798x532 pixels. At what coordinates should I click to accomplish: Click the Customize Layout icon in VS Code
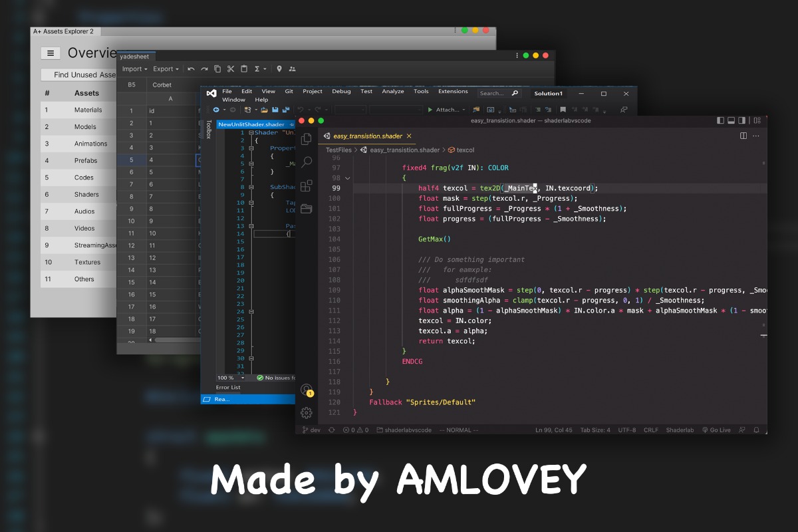click(756, 120)
